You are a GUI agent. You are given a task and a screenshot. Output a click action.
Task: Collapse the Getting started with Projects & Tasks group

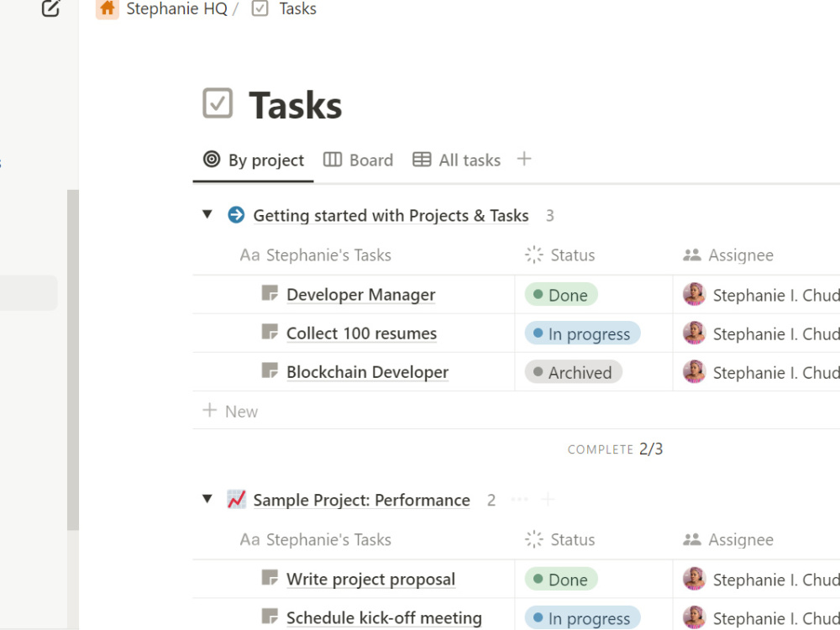click(207, 215)
